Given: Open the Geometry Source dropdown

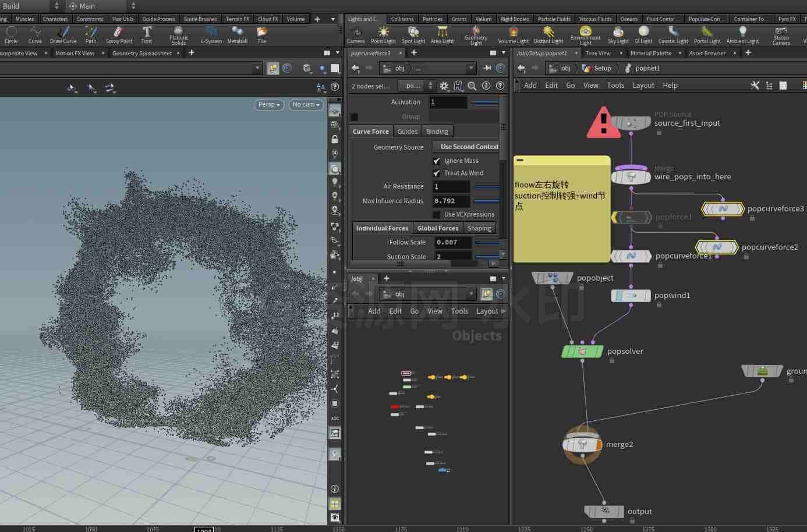Looking at the screenshot, I should click(x=466, y=147).
